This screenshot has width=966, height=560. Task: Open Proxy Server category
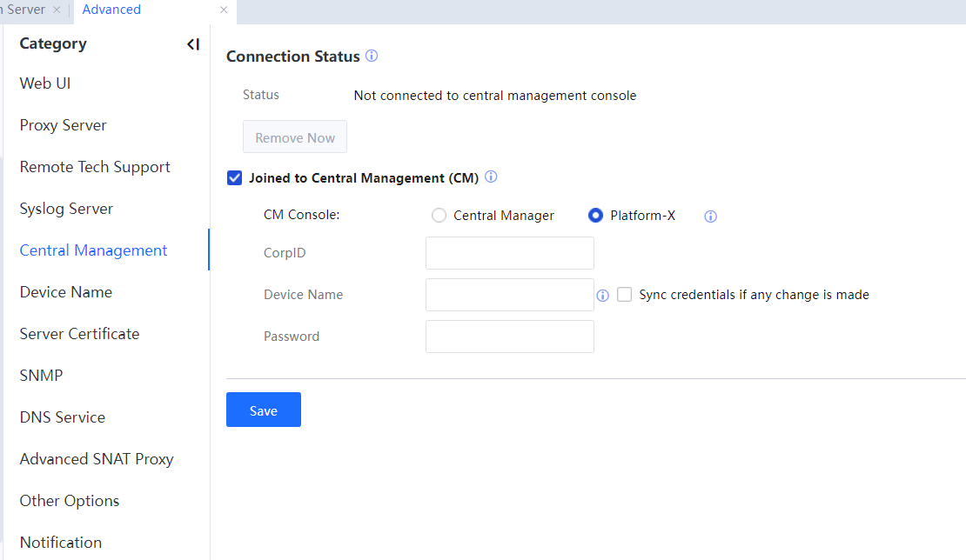pos(63,125)
